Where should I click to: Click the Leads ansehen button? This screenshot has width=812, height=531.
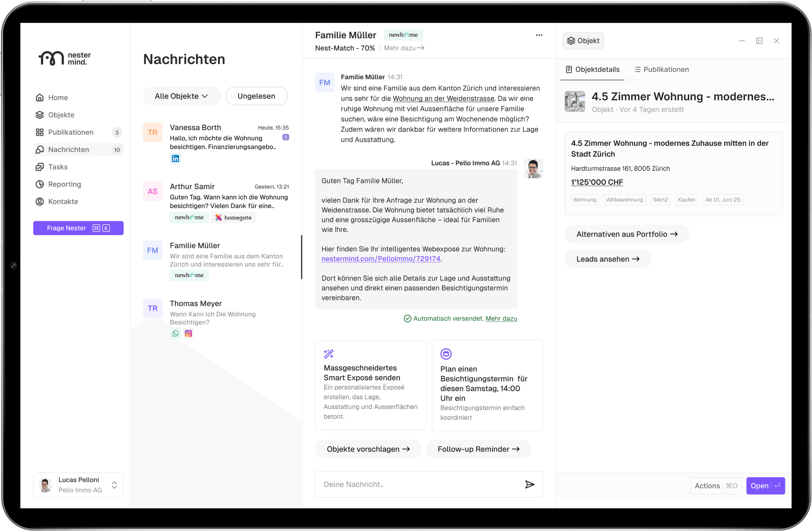(607, 259)
